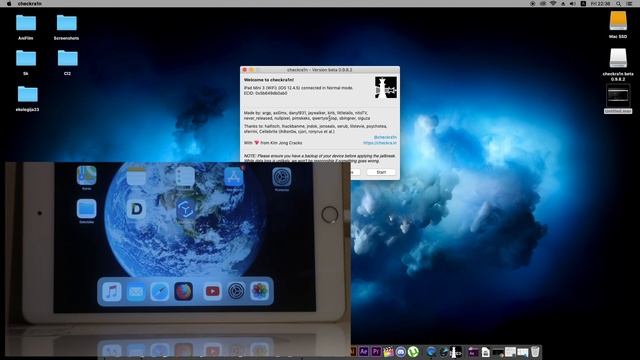Click the checkra1n chess logo image
This screenshot has height=360, width=640.
[386, 87]
